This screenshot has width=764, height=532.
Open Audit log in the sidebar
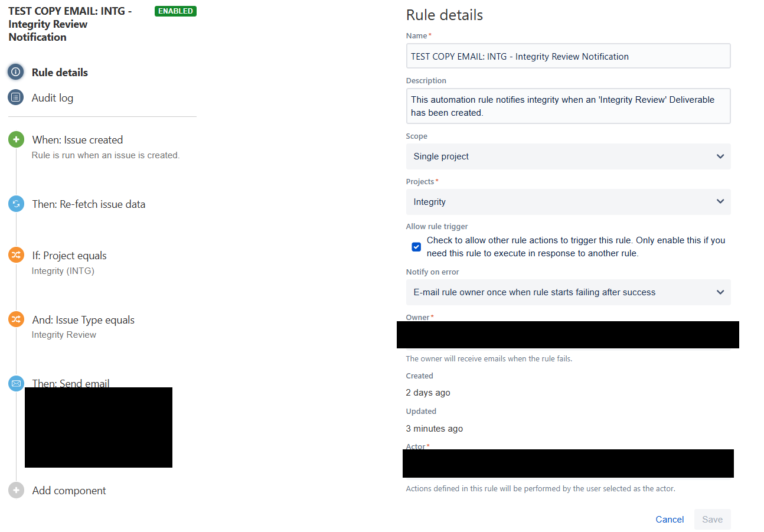[53, 98]
